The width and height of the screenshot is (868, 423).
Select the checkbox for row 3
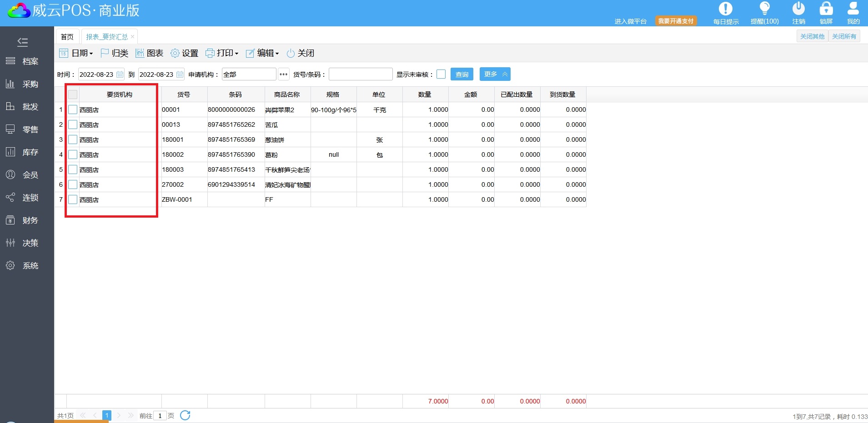73,139
